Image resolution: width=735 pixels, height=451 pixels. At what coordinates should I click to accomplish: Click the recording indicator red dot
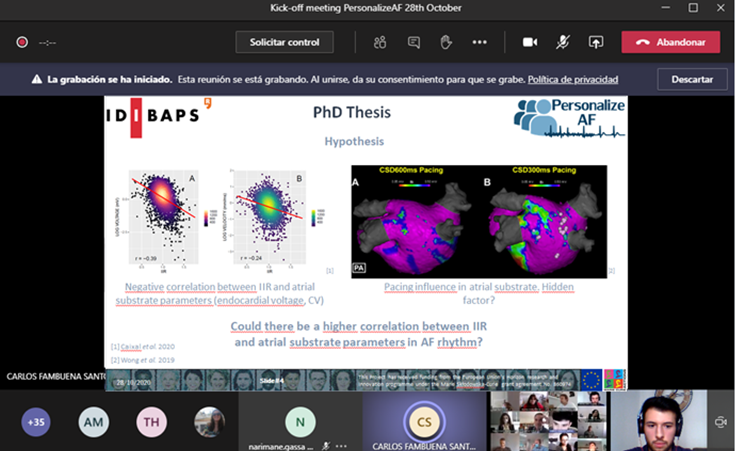(21, 42)
